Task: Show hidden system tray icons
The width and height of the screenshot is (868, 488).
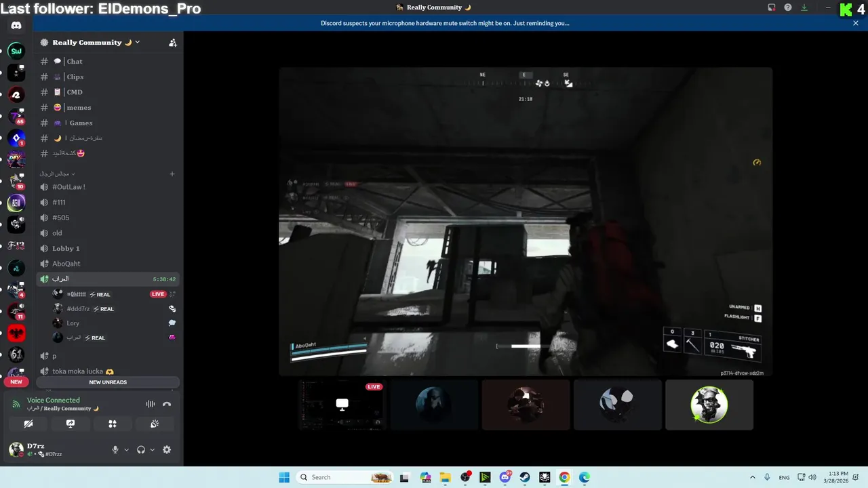Action: click(753, 477)
